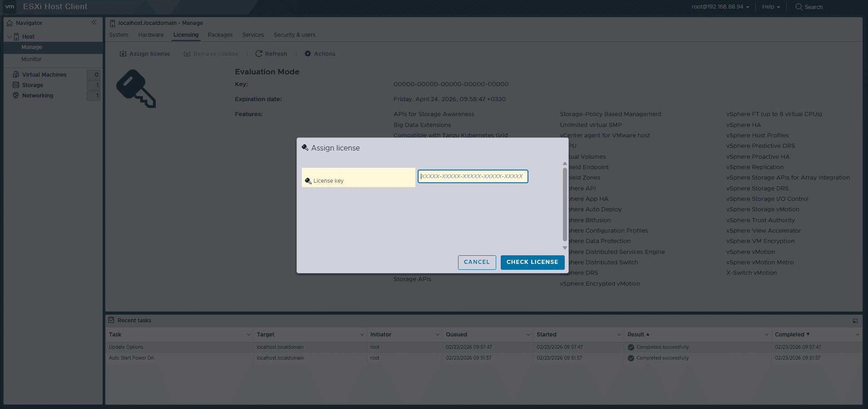This screenshot has width=868, height=409.
Task: Click the Evaluation Mode heading
Action: (x=267, y=72)
